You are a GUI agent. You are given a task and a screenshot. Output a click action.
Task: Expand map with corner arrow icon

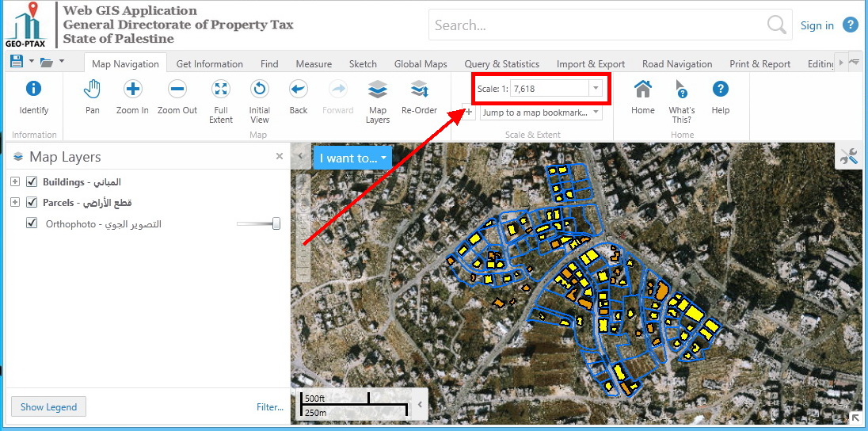[855, 418]
